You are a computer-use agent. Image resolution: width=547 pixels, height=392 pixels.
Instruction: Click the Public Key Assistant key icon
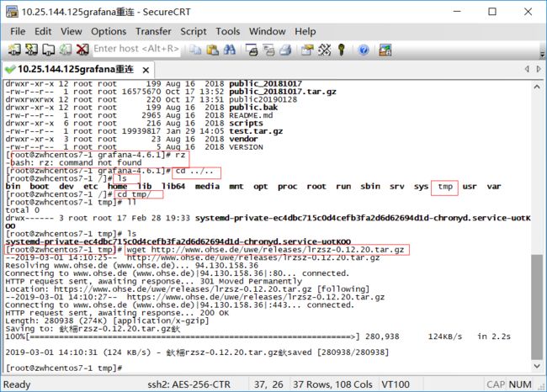coord(342,50)
